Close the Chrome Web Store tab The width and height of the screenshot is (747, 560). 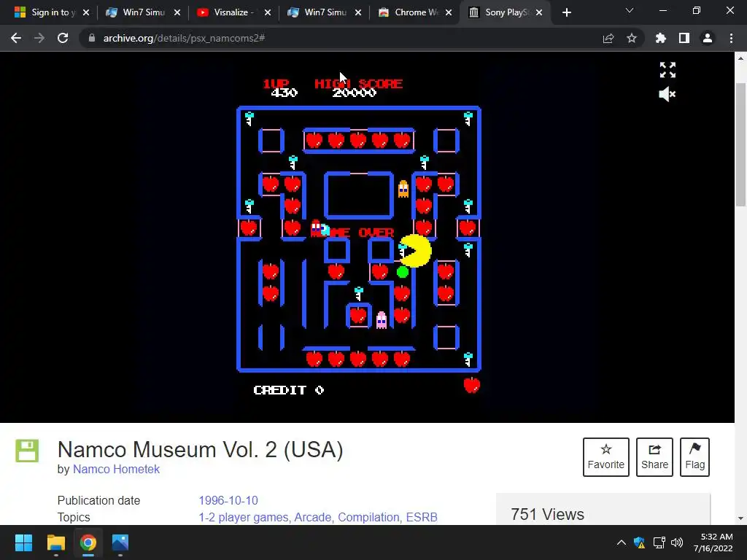(x=449, y=12)
